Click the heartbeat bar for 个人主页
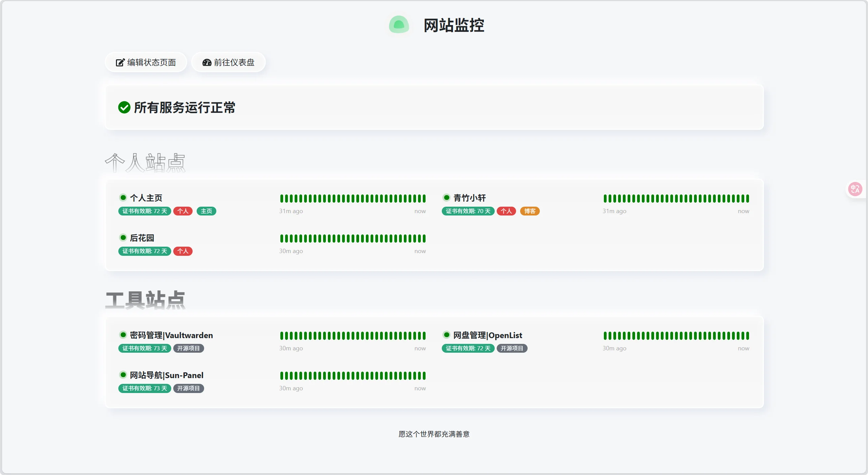The image size is (868, 475). pos(353,199)
